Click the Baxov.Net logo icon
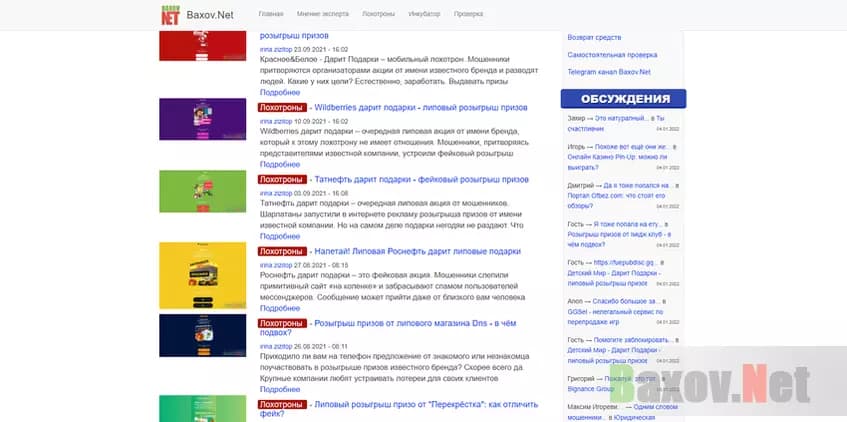The height and width of the screenshot is (422, 847). click(x=170, y=15)
